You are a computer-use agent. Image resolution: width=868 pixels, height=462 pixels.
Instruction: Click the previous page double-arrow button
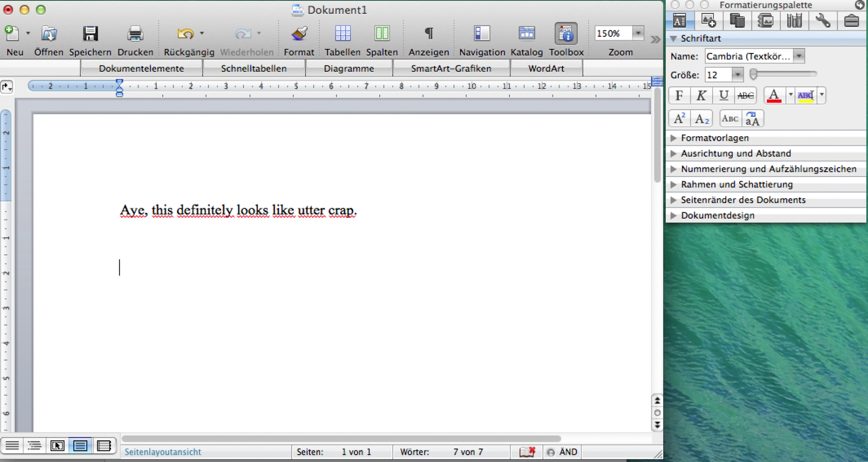pyautogui.click(x=658, y=400)
